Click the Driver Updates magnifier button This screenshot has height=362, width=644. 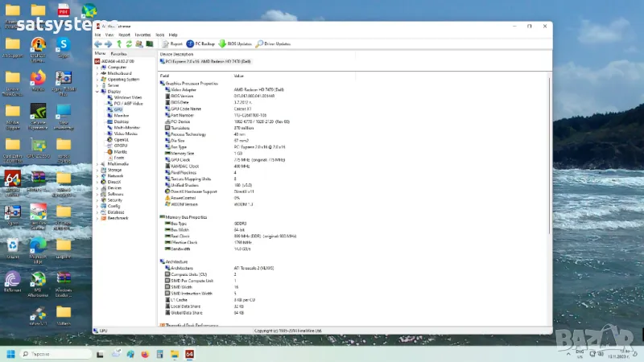pyautogui.click(x=259, y=43)
